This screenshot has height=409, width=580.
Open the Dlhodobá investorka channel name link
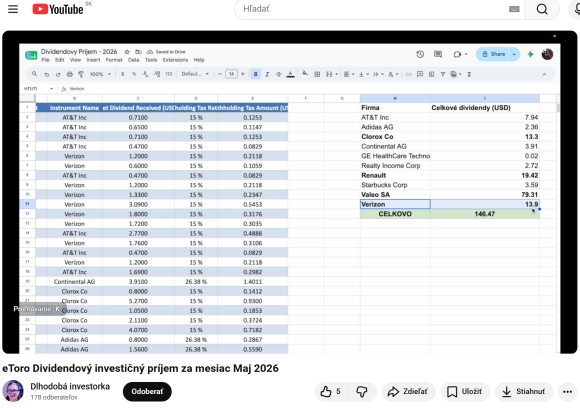(70, 386)
